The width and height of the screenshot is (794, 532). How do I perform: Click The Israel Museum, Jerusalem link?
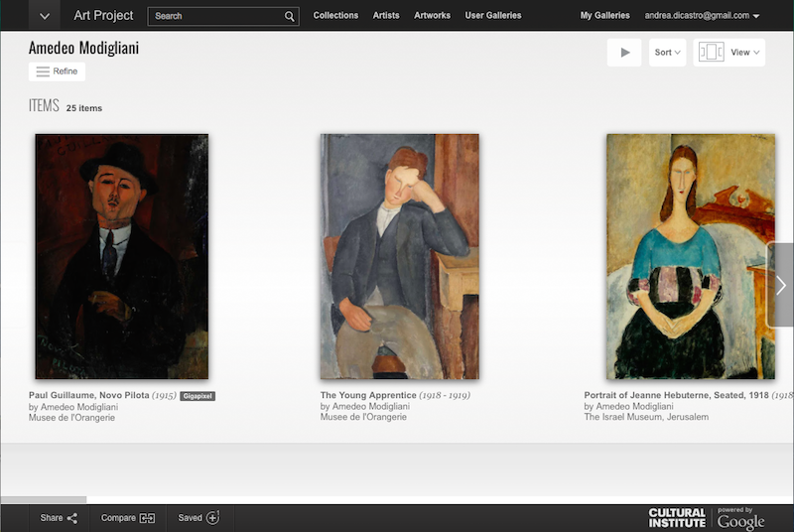(x=646, y=417)
